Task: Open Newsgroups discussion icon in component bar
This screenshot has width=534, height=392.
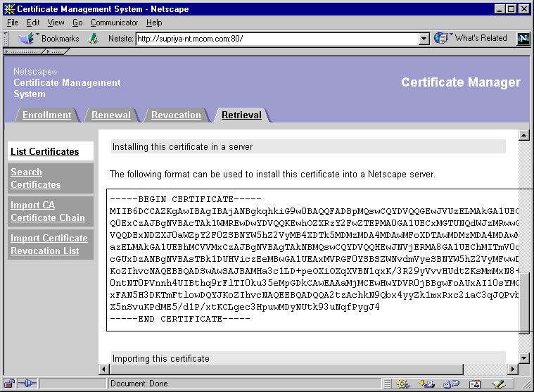Action: 451,384
